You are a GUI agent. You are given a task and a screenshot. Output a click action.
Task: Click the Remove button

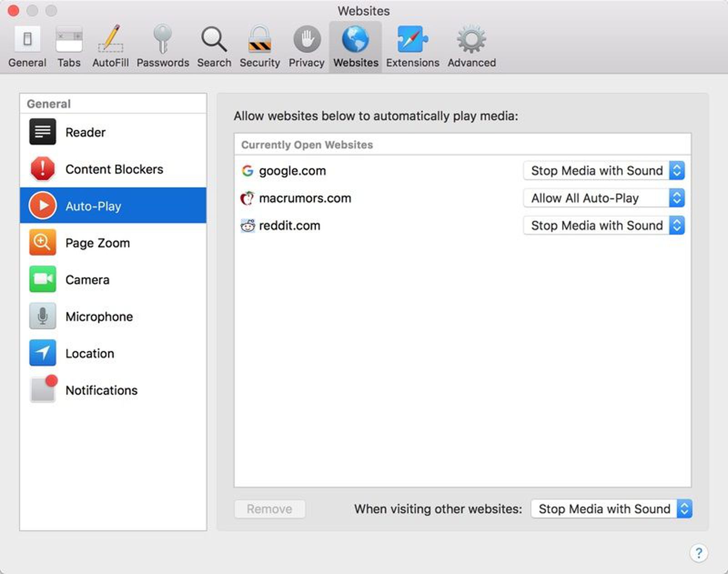[269, 509]
